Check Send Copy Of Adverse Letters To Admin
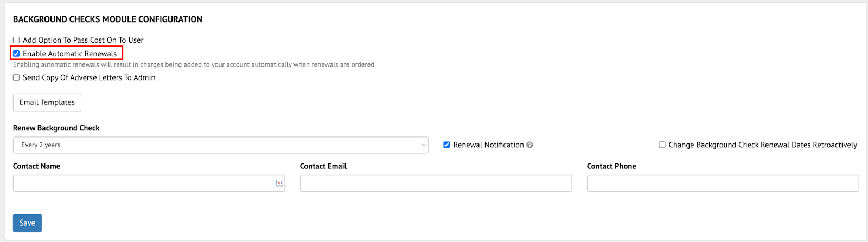This screenshot has width=868, height=242. [x=16, y=77]
